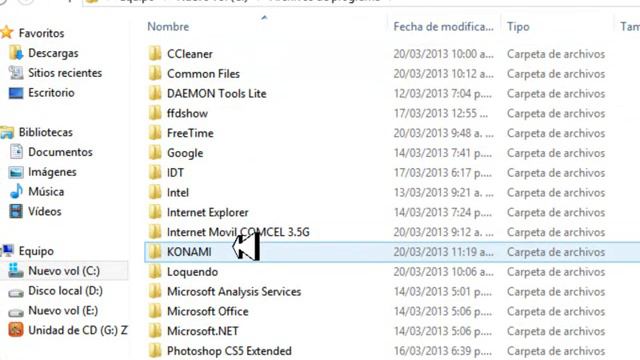Image resolution: width=640 pixels, height=360 pixels.
Task: Open the CCleaner folder icon
Action: [x=155, y=53]
